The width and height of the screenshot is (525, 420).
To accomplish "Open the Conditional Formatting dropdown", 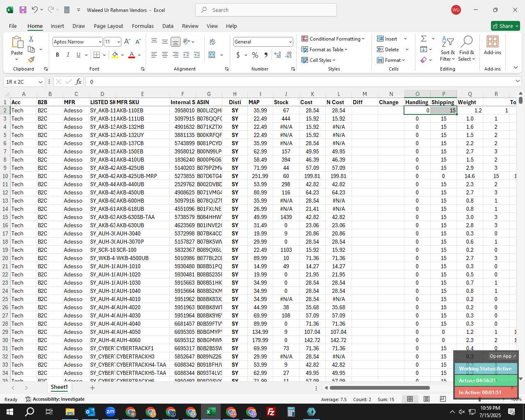I will [x=333, y=39].
